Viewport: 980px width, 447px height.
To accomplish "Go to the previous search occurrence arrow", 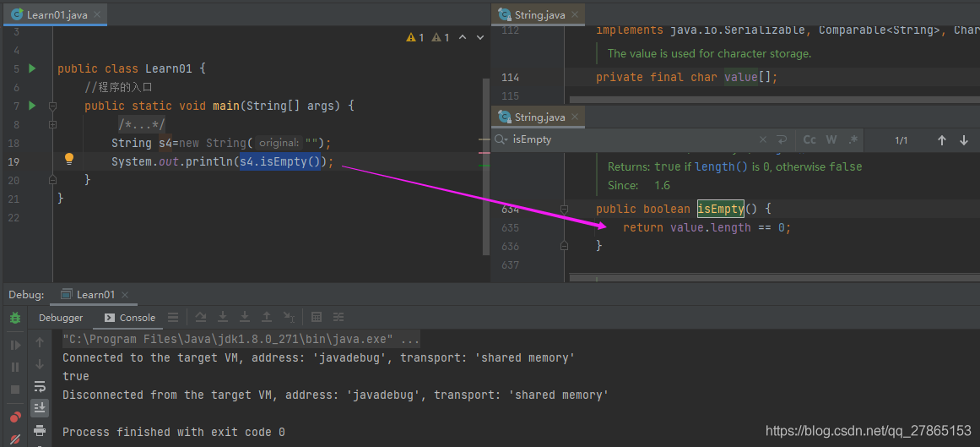I will (x=942, y=140).
